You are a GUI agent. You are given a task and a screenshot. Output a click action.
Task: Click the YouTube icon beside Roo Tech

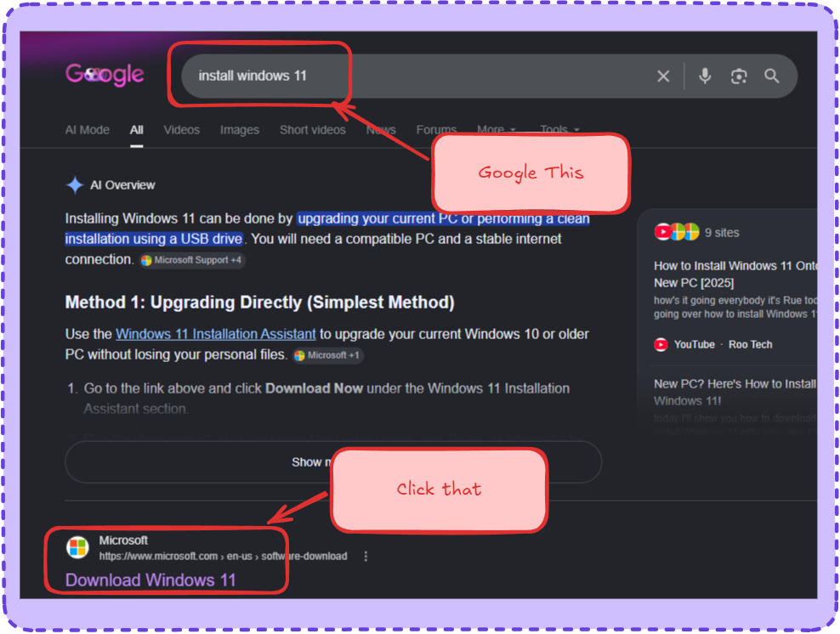pos(661,345)
